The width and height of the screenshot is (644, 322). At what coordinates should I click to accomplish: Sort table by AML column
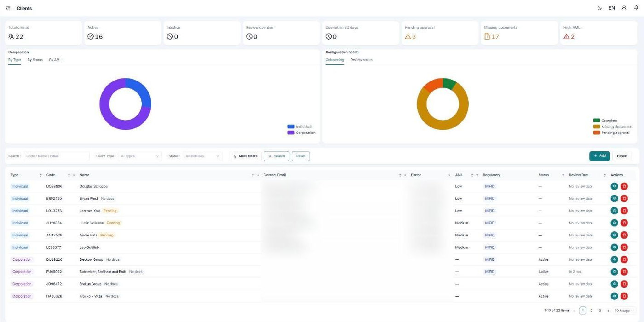click(x=472, y=175)
